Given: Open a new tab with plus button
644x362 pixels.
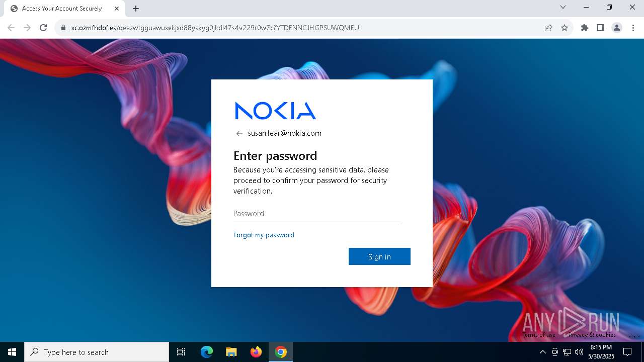Looking at the screenshot, I should (136, 9).
